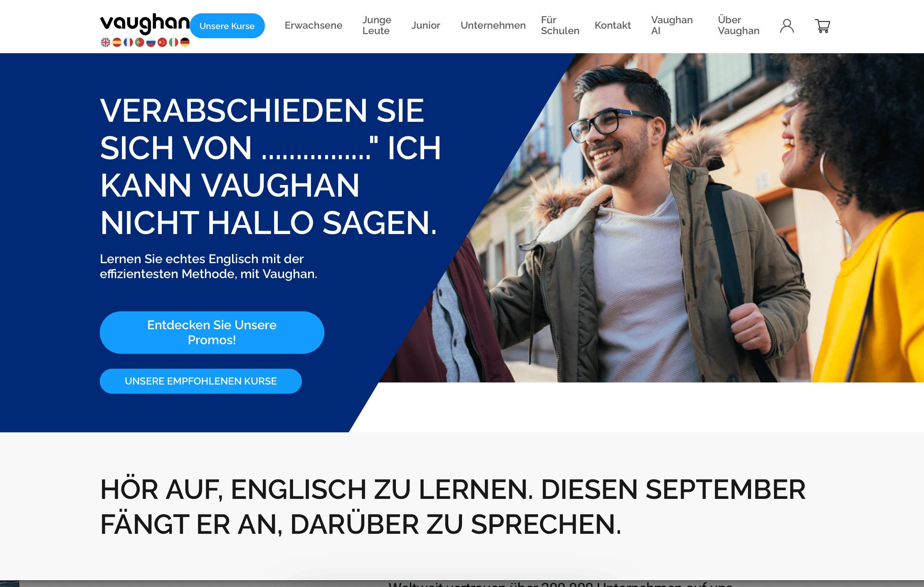Pick the Portuguese flag language icon
924x587 pixels.
click(x=140, y=42)
